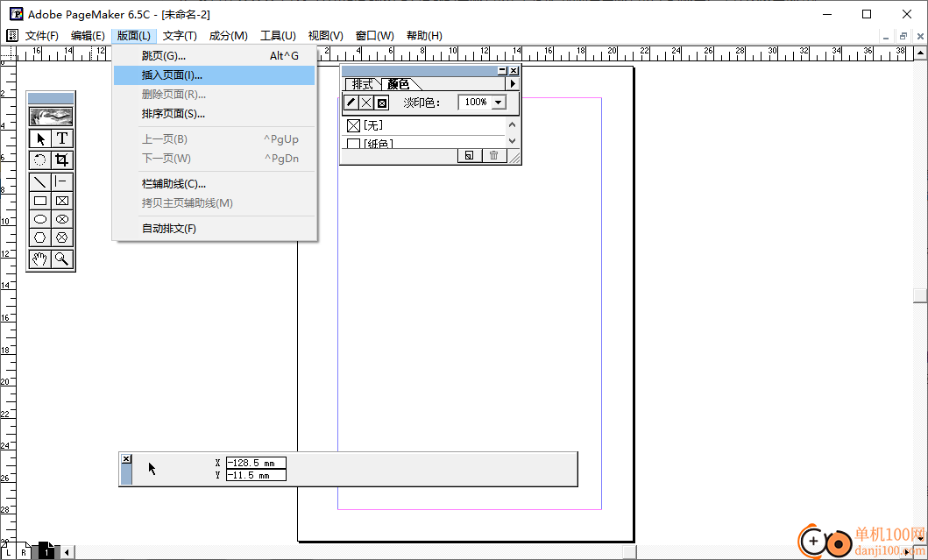Viewport: 928px width, 560px height.
Task: Click horizontal scrollbar left arrow
Action: 67,552
